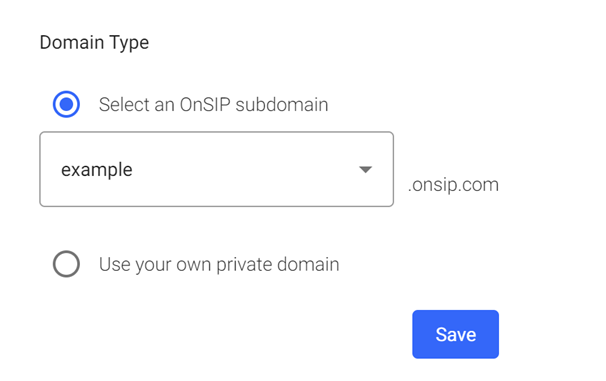Click the small triangle icon in the subdomain field
The height and width of the screenshot is (381, 606).
(365, 169)
